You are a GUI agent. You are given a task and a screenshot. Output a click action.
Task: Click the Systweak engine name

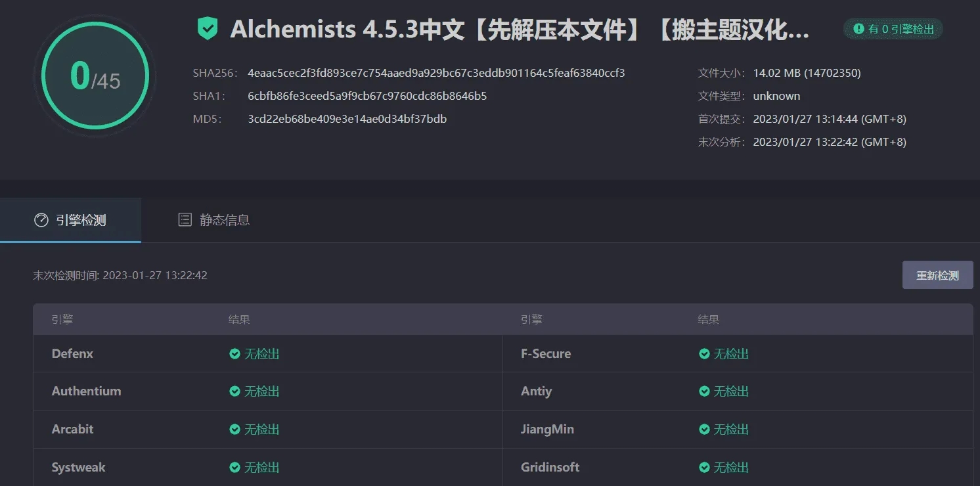78,467
